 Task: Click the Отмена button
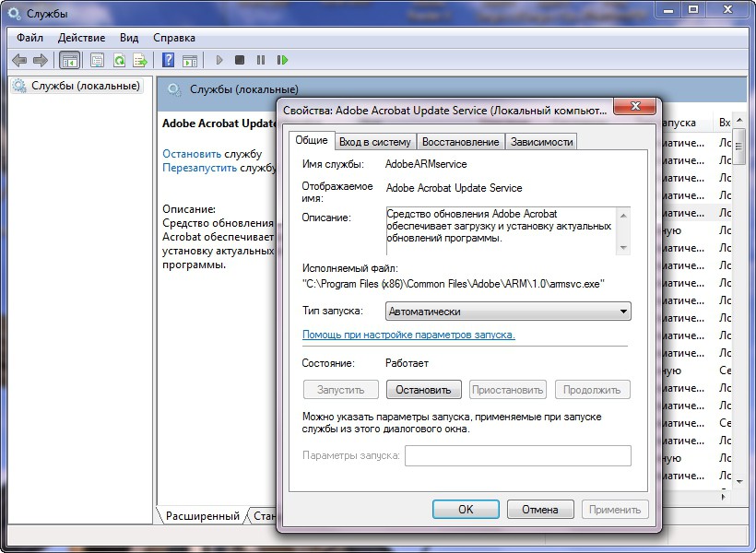coord(539,509)
